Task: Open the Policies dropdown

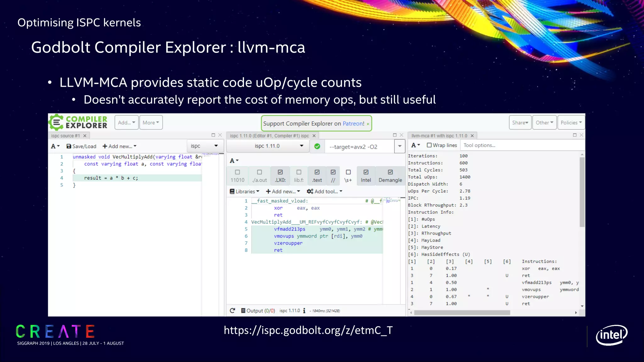Action: [x=571, y=123]
